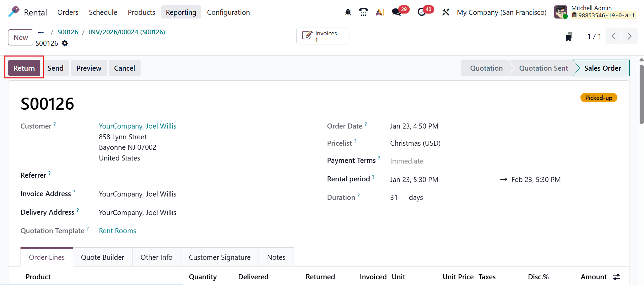
Task: Go to next record arrow
Action: [x=630, y=36]
